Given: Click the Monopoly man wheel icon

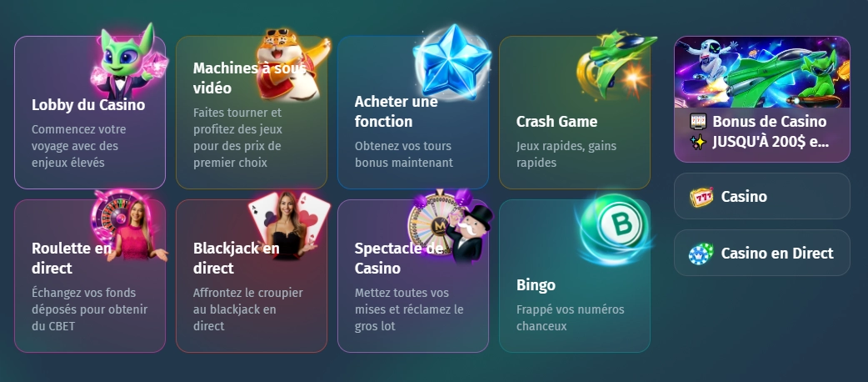Looking at the screenshot, I should coord(450,225).
